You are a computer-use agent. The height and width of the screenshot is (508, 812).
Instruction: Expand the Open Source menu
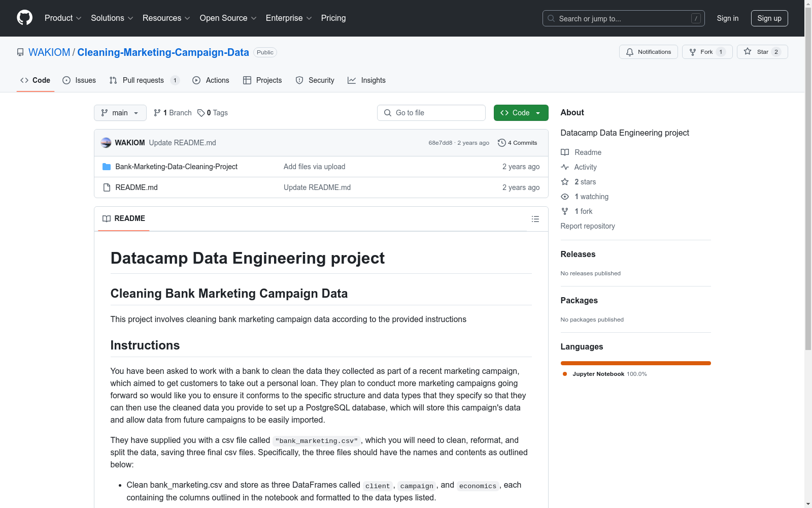[x=228, y=18]
